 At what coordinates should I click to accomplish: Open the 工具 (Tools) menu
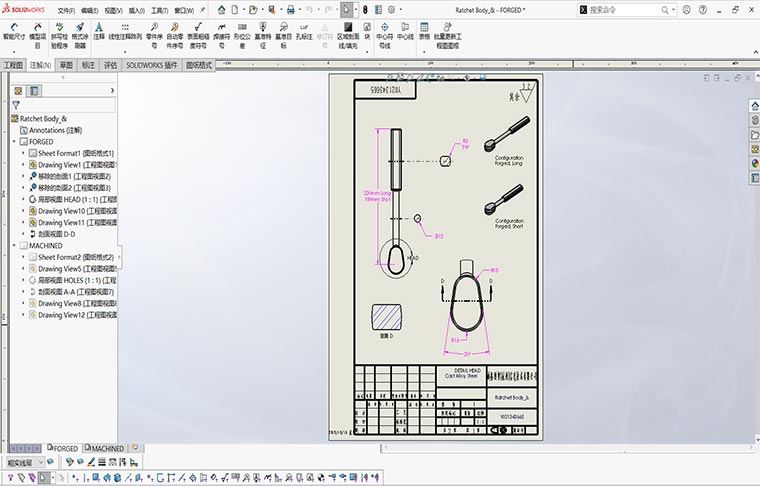(159, 9)
